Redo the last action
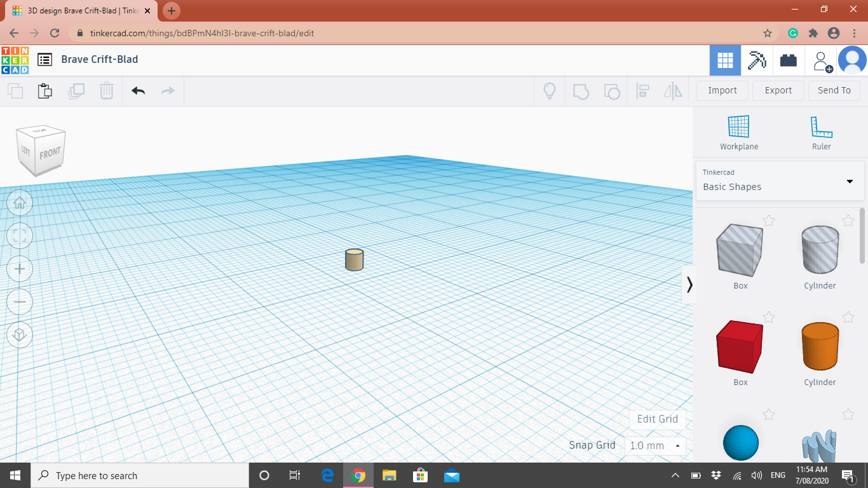Screen dimensions: 868x488 pos(168,91)
